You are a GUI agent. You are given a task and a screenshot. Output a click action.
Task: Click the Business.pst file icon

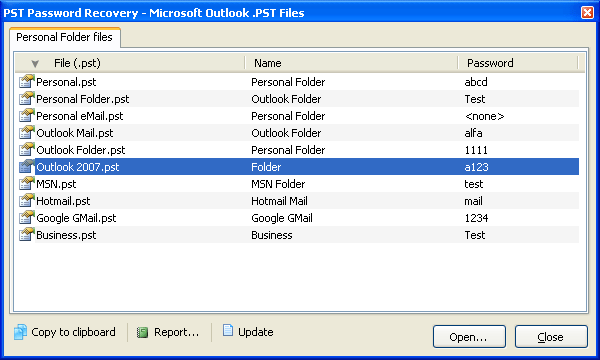pos(26,235)
